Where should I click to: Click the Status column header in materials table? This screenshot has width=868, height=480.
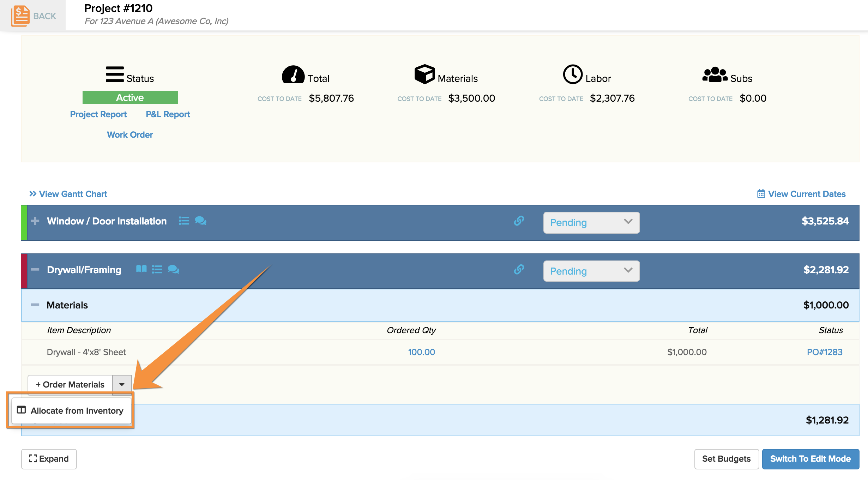(x=831, y=330)
